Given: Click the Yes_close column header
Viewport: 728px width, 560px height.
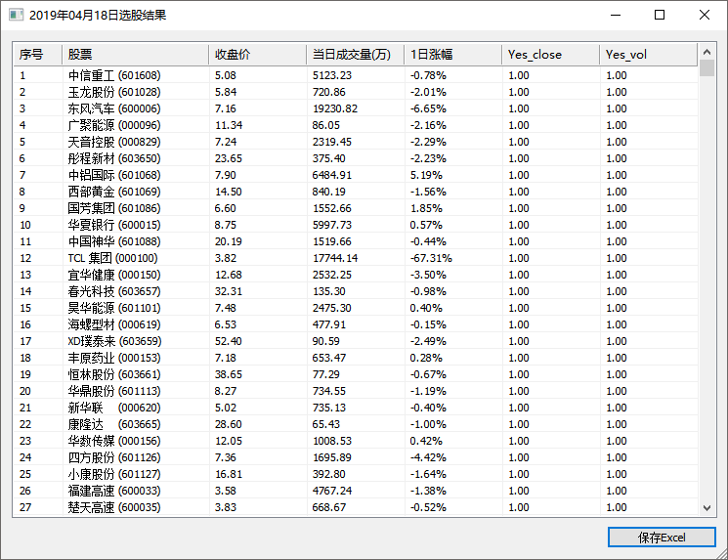Looking at the screenshot, I should pyautogui.click(x=549, y=55).
